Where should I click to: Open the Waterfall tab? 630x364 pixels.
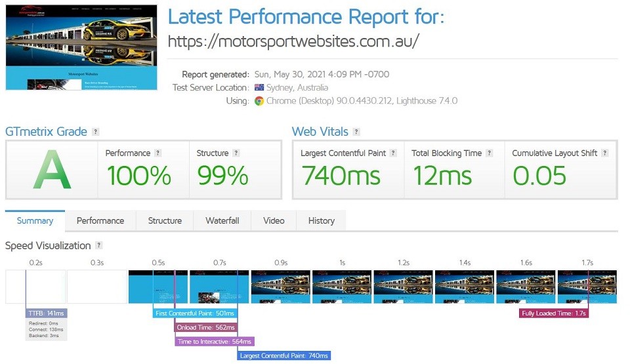222,220
